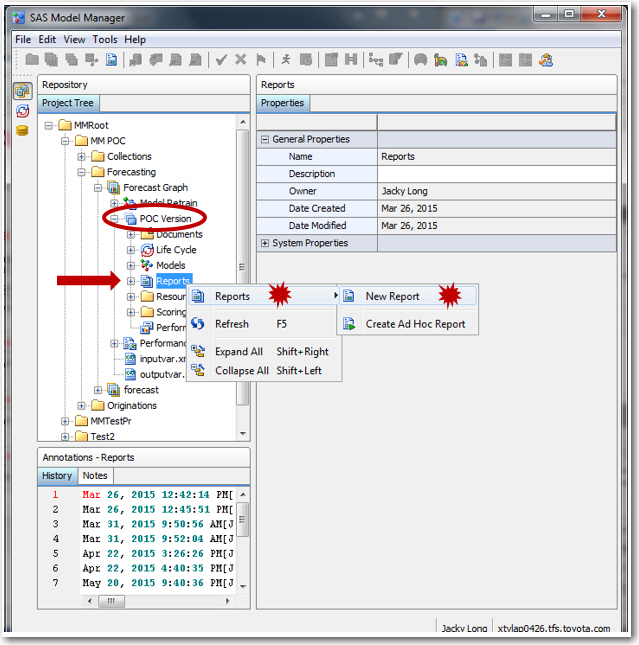Click the Collapse All icon in context menu
Image resolution: width=639 pixels, height=645 pixels.
(198, 370)
